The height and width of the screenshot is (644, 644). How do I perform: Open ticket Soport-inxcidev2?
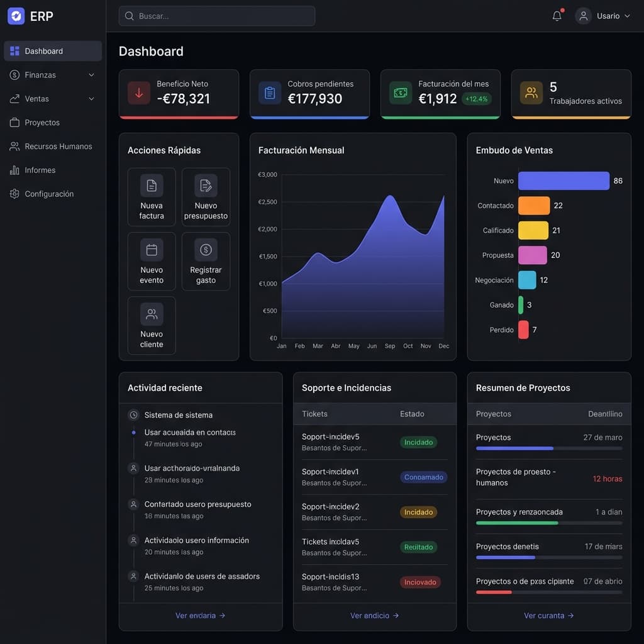[x=375, y=512]
